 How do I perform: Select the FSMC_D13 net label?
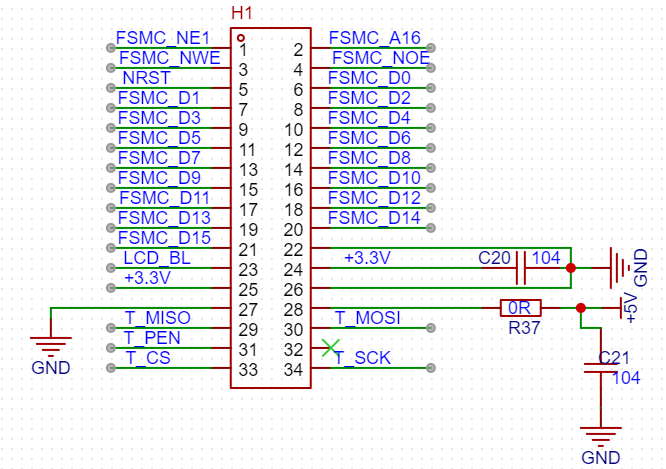click(x=164, y=218)
